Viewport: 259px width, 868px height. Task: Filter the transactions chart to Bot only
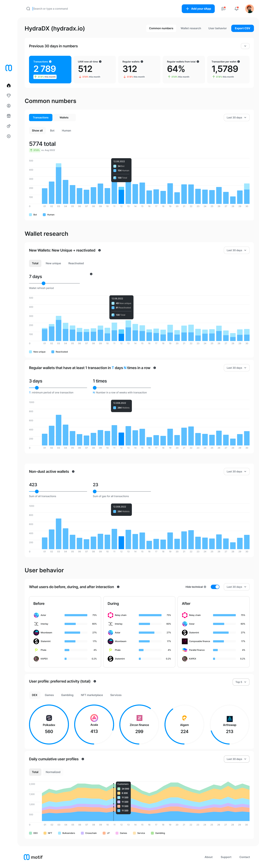52,130
